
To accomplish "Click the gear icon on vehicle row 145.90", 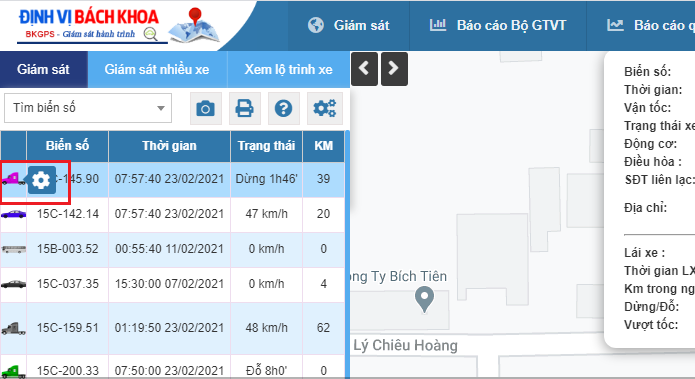I will [42, 180].
